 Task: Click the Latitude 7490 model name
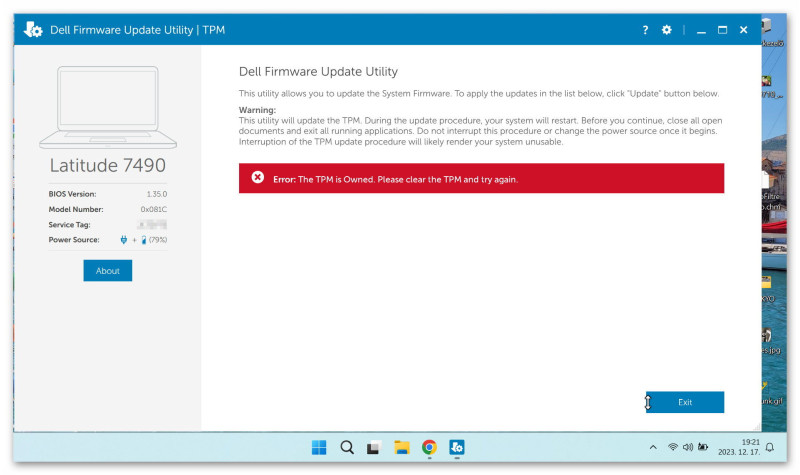[108, 165]
